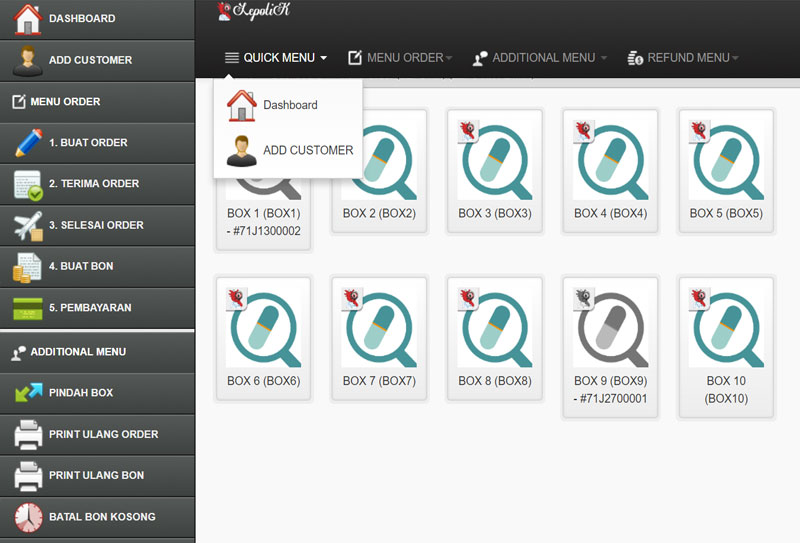Select the BOX 3 (BOX3) card
Viewport: 800px width, 543px height.
pos(494,171)
